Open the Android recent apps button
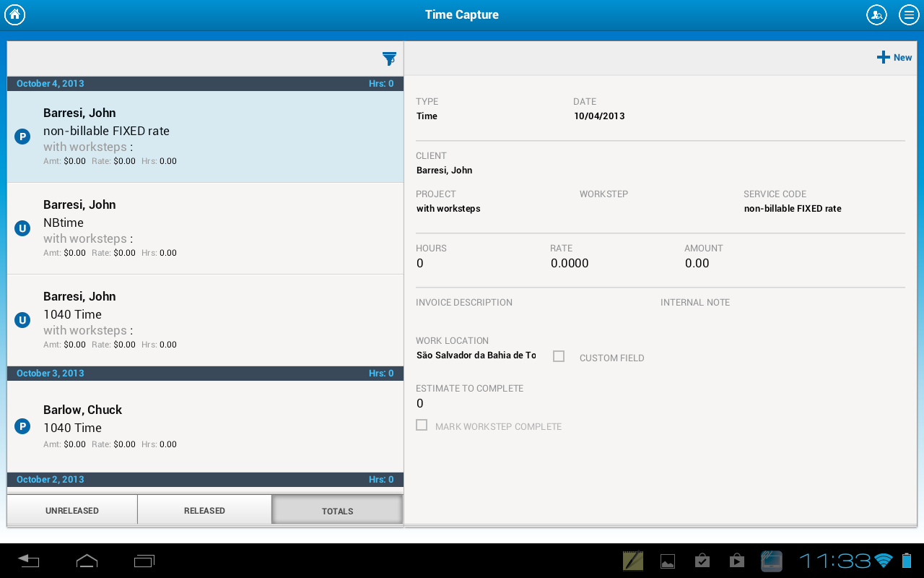Screen dimensions: 924x578 (x=144, y=561)
